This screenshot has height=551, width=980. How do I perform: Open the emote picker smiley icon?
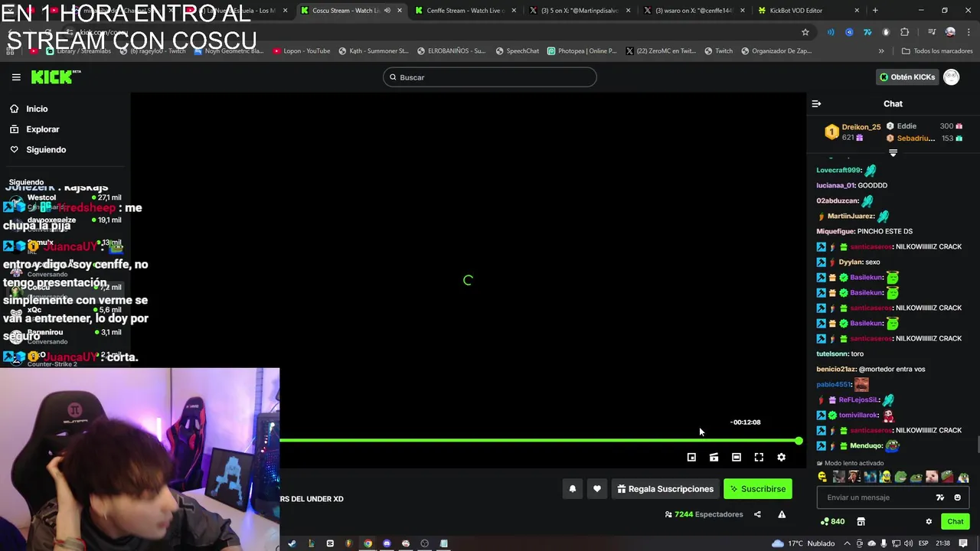pos(957,497)
